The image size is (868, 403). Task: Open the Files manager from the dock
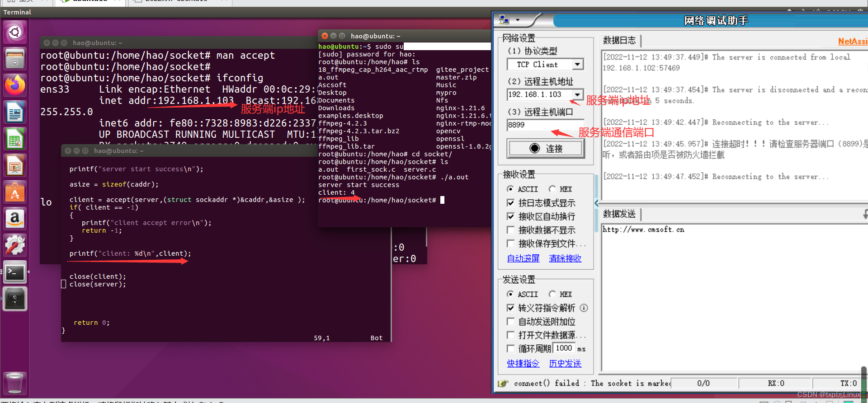coord(15,59)
